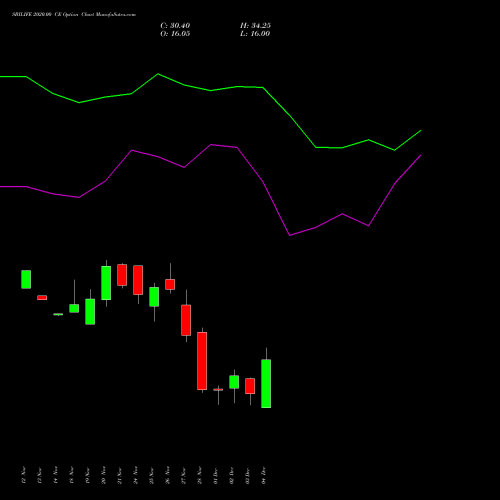
Task: Select the red candle for 24 Nov
Action: [x=138, y=280]
